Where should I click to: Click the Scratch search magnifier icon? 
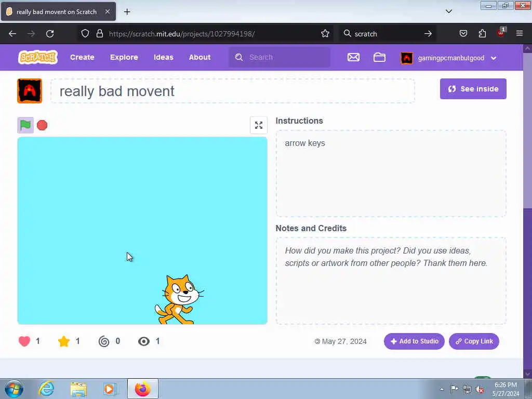point(239,57)
